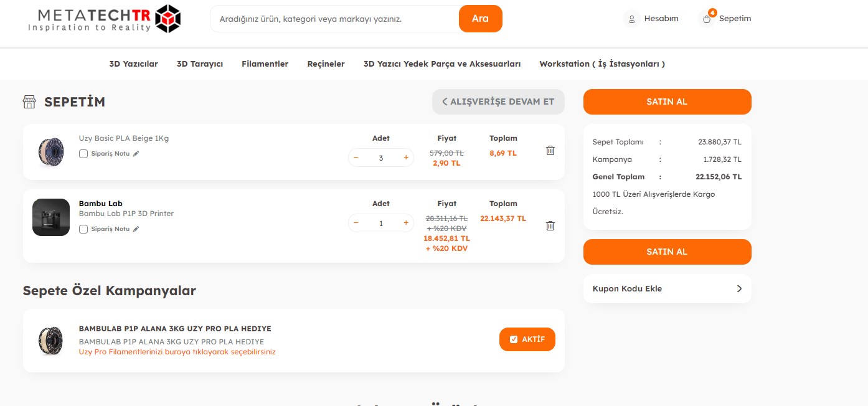Check Sipariş Notu box for Uzy Basic PLA

coord(83,154)
